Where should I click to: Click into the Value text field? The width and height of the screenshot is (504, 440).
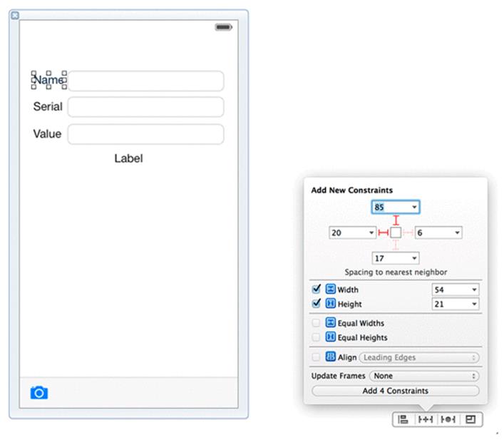(146, 134)
